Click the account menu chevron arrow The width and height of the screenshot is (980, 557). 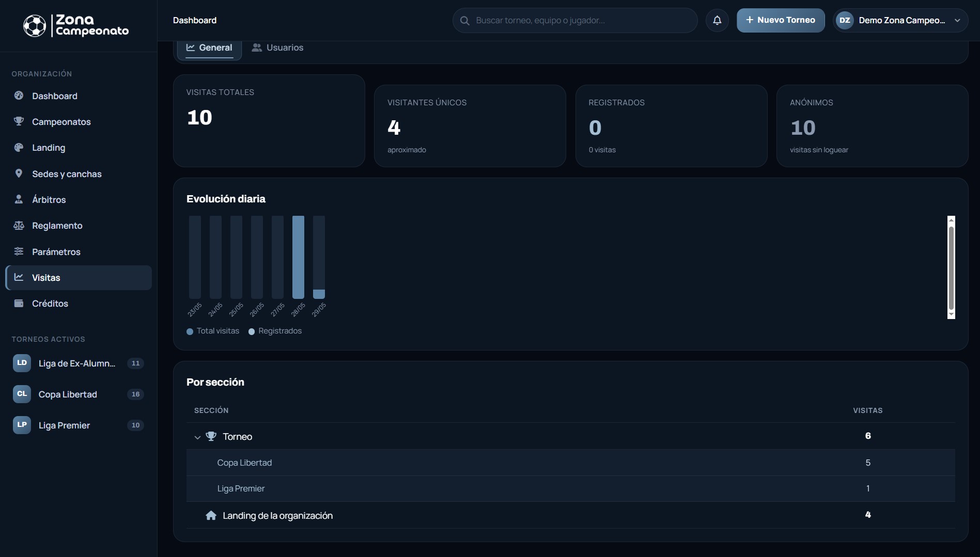pos(957,21)
